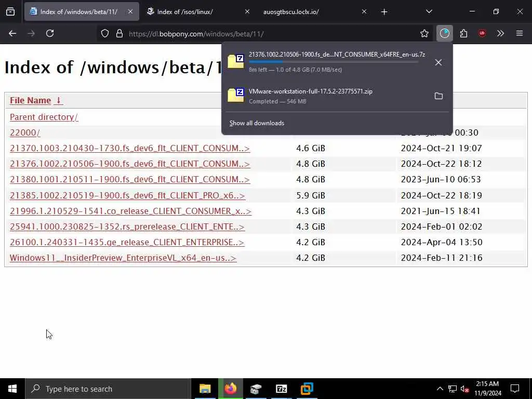This screenshot has width=532, height=399.
Task: Go back with the back arrow
Action: [x=12, y=33]
